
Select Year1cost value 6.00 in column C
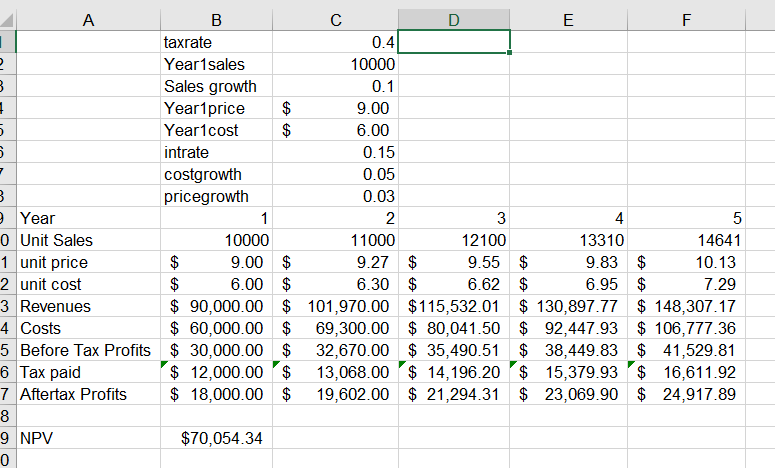coord(336,130)
